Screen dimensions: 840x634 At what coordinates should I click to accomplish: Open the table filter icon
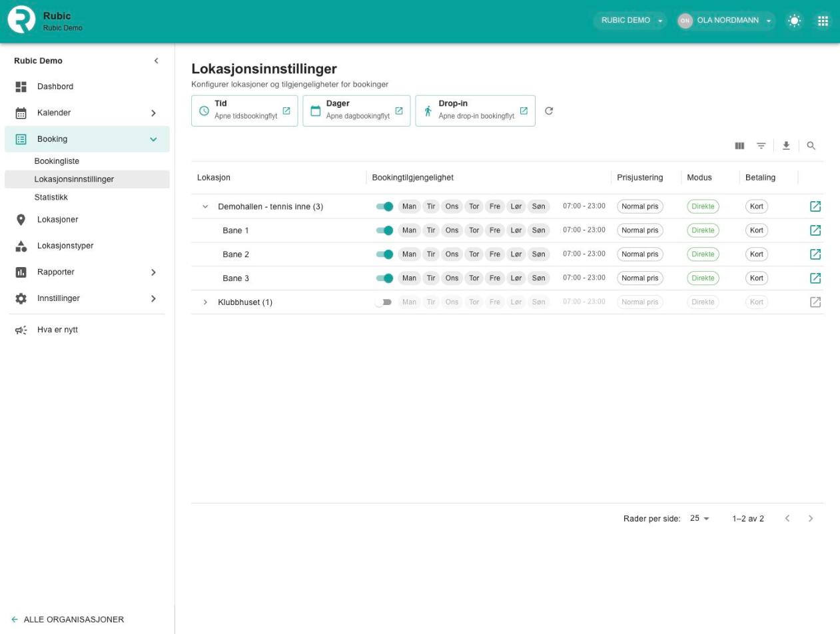click(761, 146)
